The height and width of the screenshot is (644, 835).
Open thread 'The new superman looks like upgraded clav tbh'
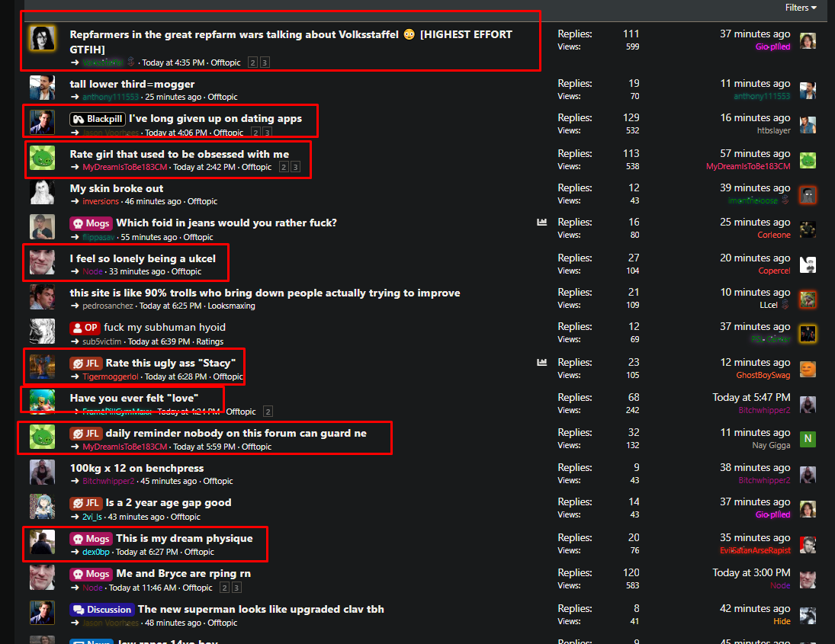[261, 610]
